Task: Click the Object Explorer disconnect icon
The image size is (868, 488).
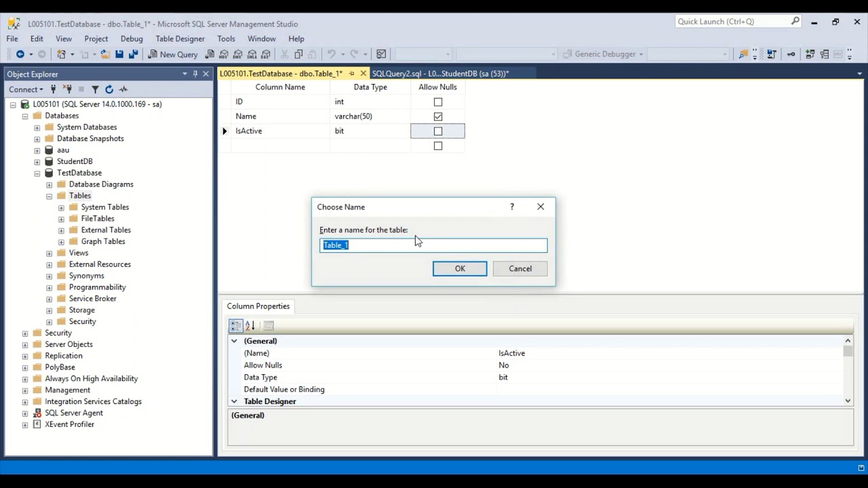Action: [67, 89]
